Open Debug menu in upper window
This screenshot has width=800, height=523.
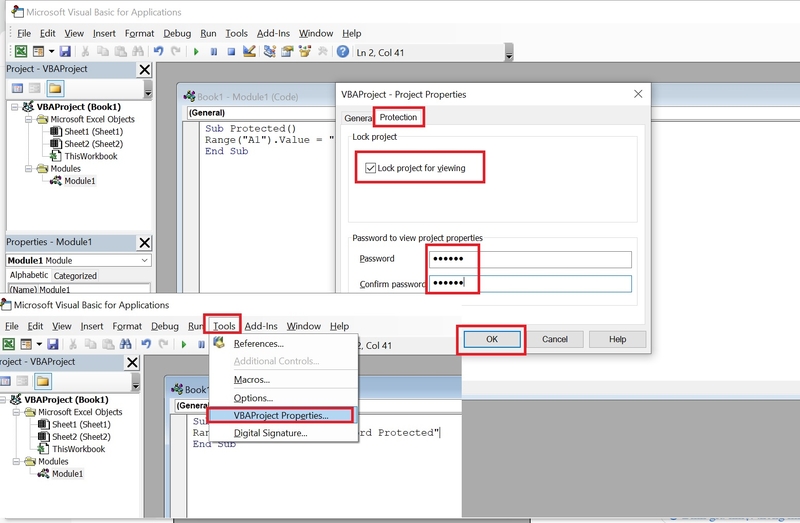pos(177,33)
